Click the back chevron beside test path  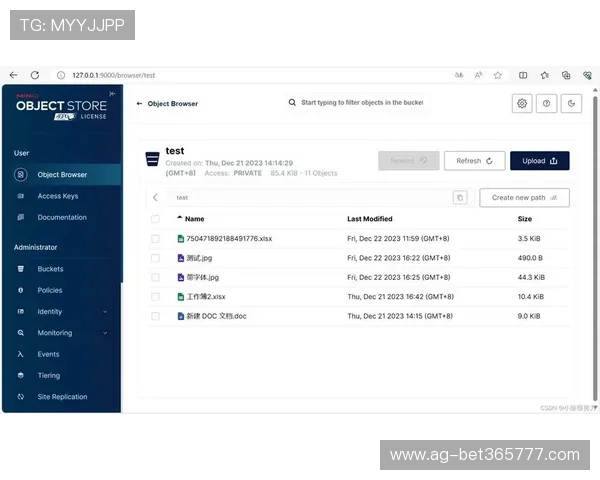tap(155, 198)
